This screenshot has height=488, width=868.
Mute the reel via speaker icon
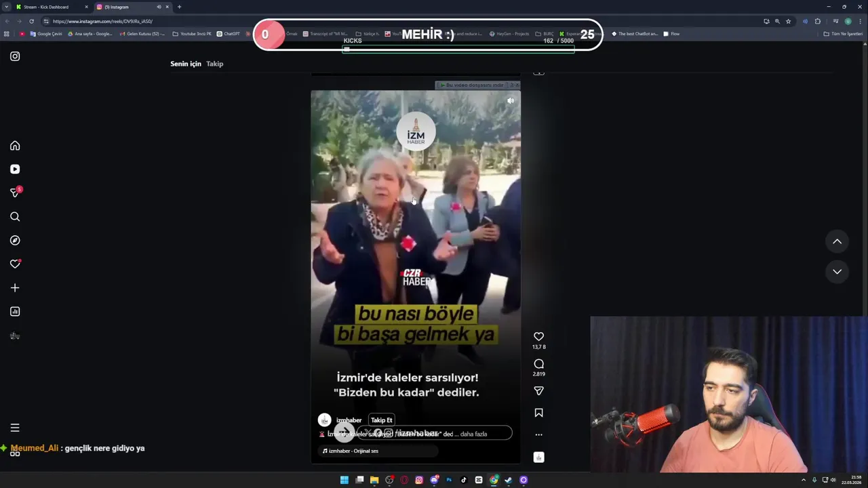coord(511,101)
